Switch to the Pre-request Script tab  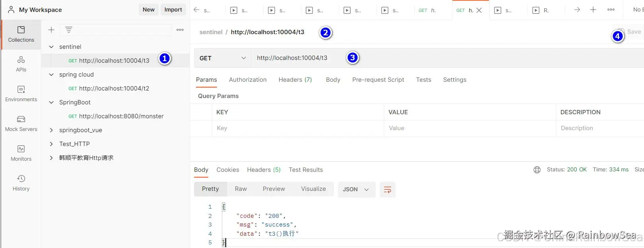pyautogui.click(x=378, y=80)
